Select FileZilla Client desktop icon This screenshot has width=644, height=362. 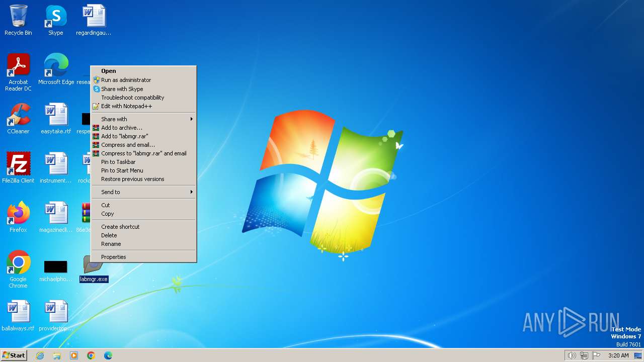(18, 168)
